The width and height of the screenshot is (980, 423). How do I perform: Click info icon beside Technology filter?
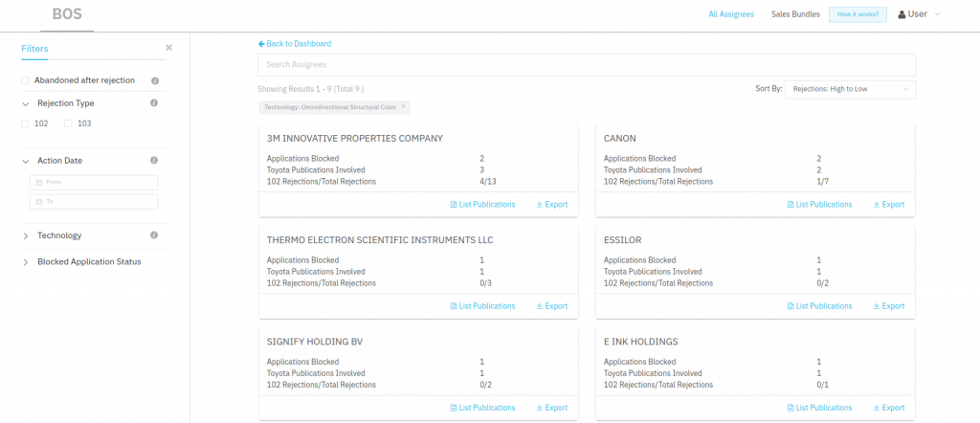(154, 234)
